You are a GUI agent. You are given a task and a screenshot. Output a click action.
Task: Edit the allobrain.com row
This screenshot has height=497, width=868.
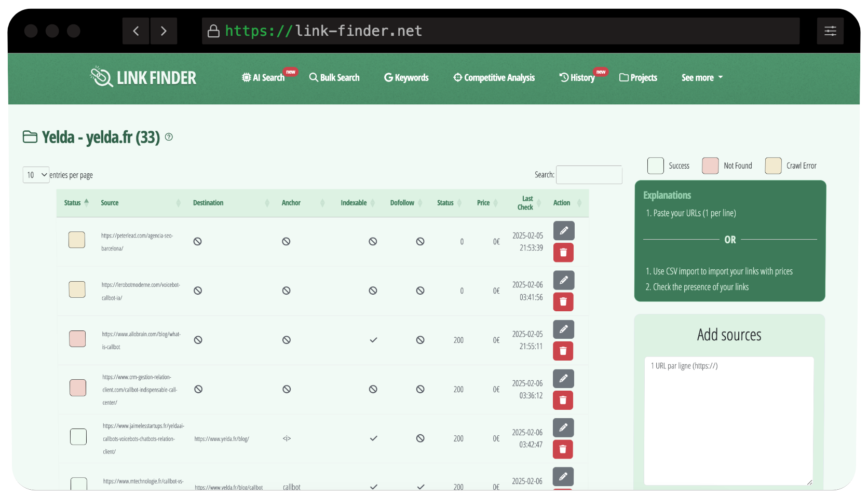click(x=564, y=329)
